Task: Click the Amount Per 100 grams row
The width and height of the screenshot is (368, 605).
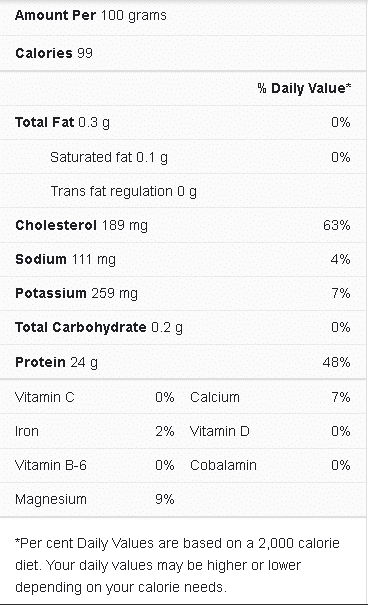Action: coord(183,16)
